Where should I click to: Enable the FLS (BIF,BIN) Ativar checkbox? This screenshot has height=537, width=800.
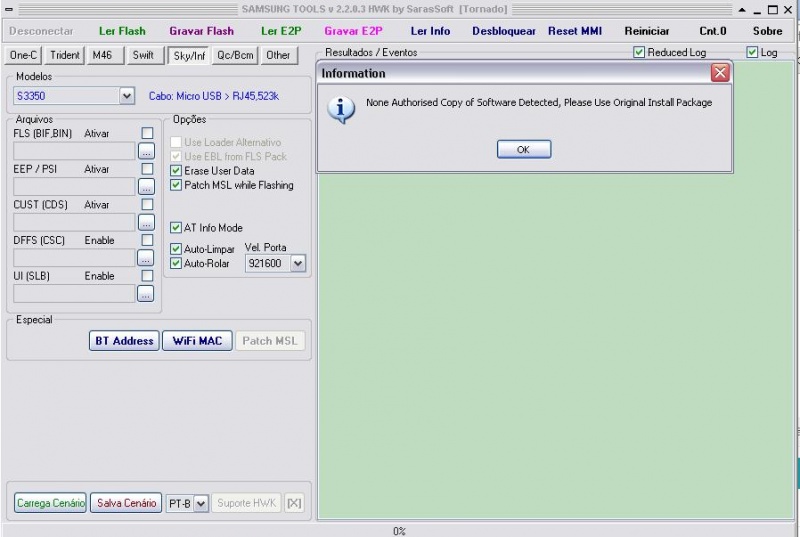click(x=147, y=133)
